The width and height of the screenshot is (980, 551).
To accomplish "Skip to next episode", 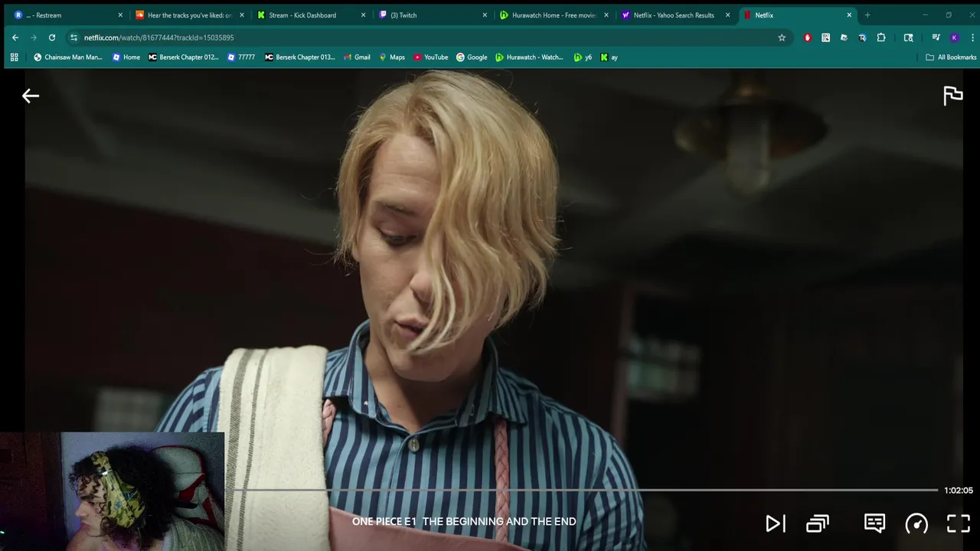I will 775,523.
